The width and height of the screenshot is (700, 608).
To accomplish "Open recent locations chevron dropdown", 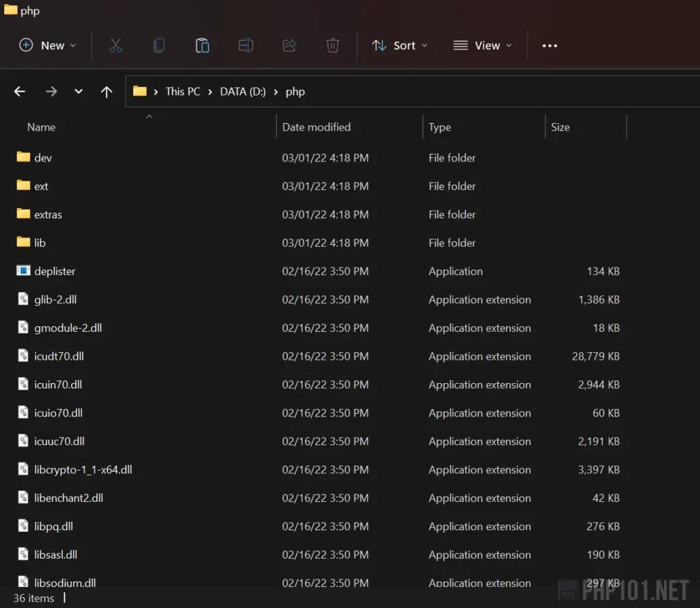I will point(79,92).
